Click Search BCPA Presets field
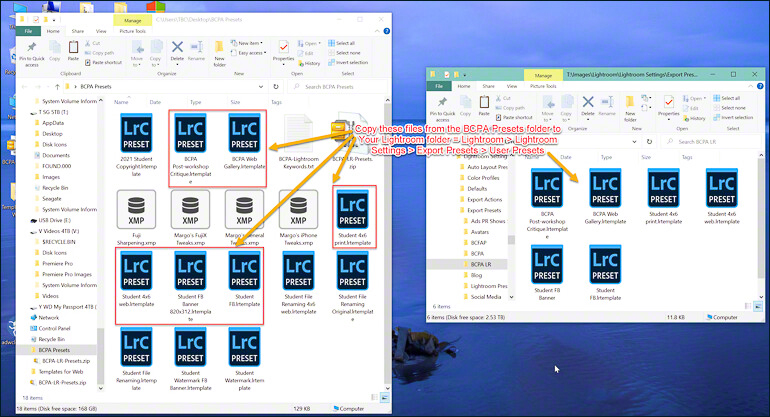 [x=337, y=86]
